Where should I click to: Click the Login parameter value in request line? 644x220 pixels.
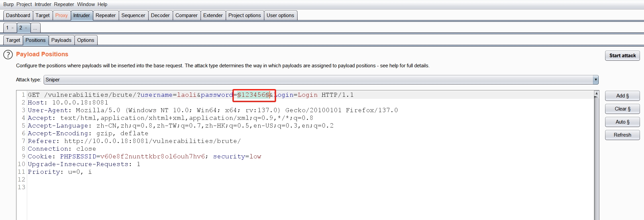point(308,95)
